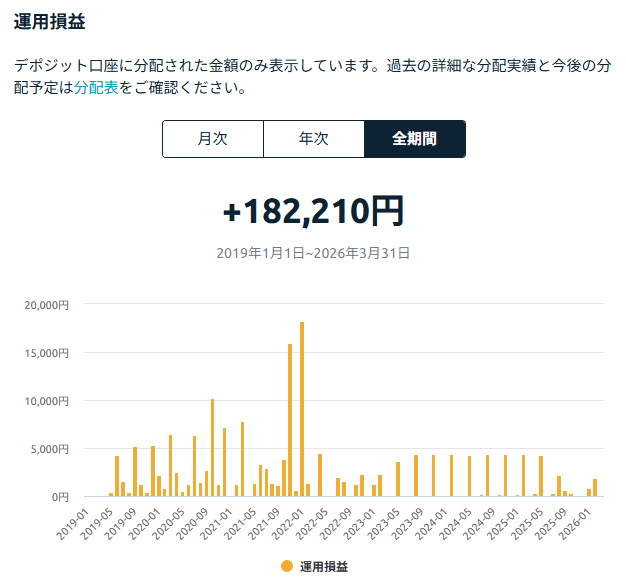Click the last bar at the chart's right end
626x586 pixels.
[595, 488]
